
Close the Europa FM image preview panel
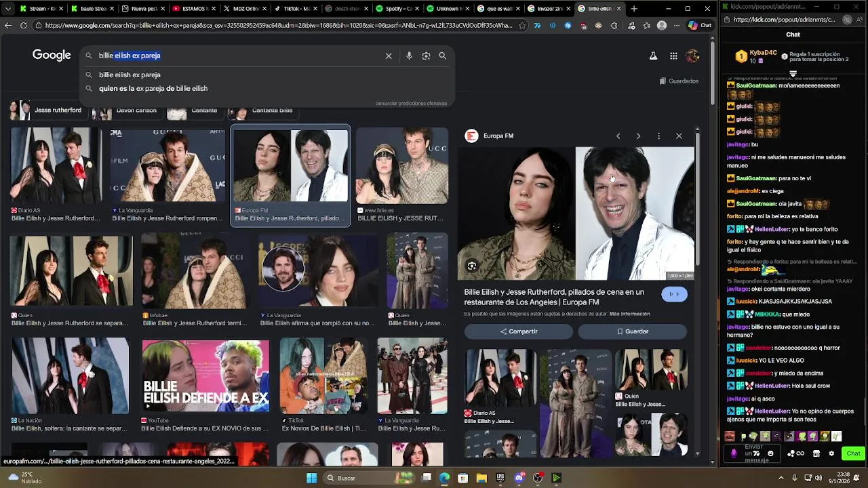pos(679,136)
